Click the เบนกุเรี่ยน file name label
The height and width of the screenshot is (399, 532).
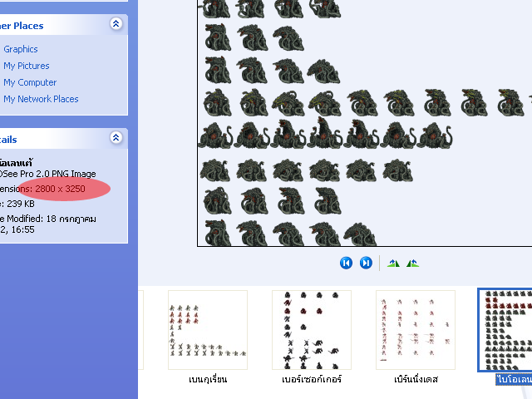click(x=208, y=379)
